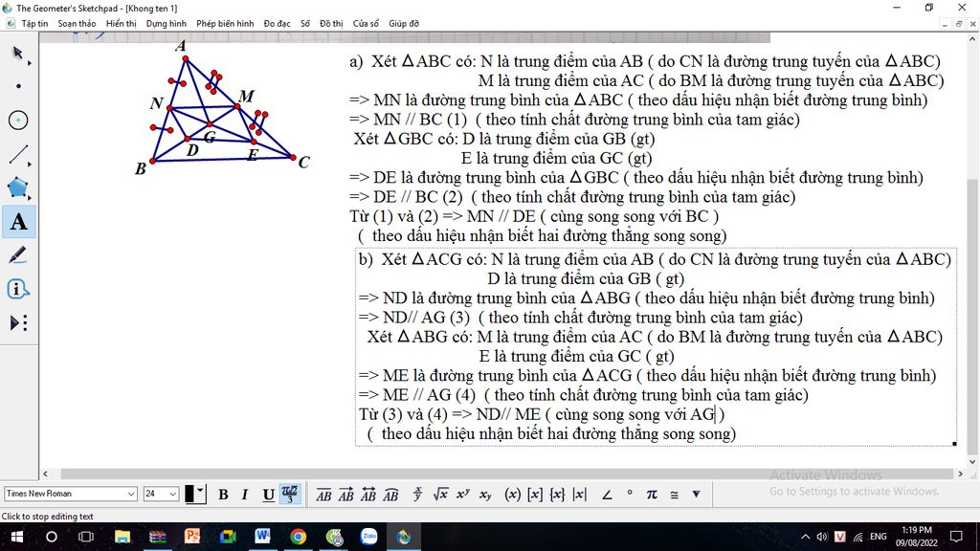Select the Straightedge line tool
The width and height of the screenshot is (980, 551).
tap(18, 154)
